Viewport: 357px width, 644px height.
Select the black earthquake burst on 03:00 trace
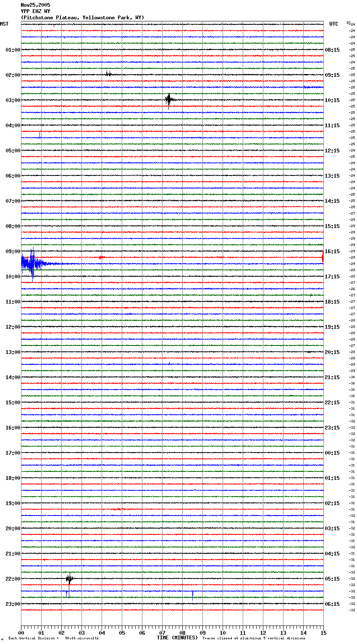click(169, 100)
